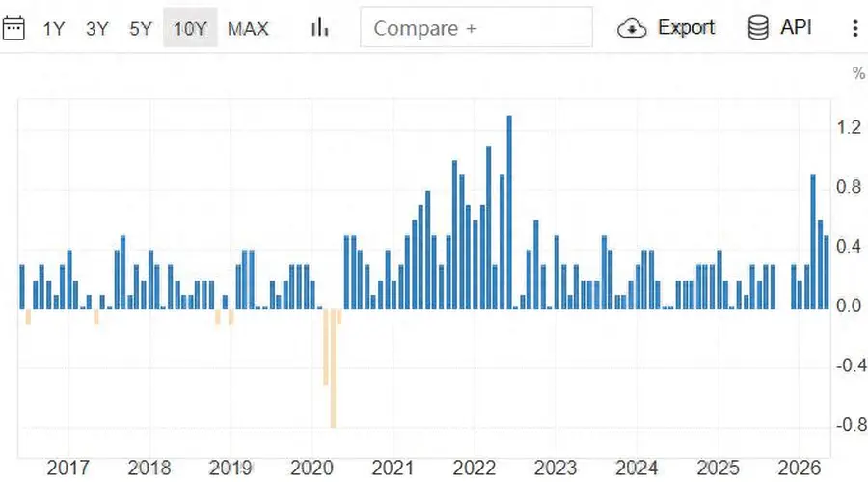Click the API text label
Image resolution: width=868 pixels, height=482 pixels.
click(x=796, y=27)
